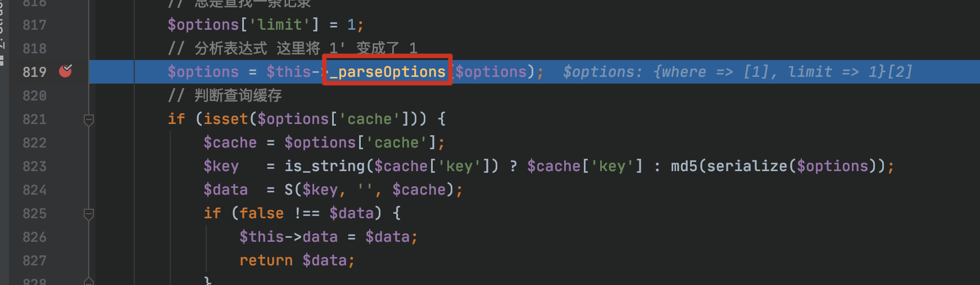Fold the false !== $data block at line 825
Screen dimensions: 980x285
pos(89,214)
